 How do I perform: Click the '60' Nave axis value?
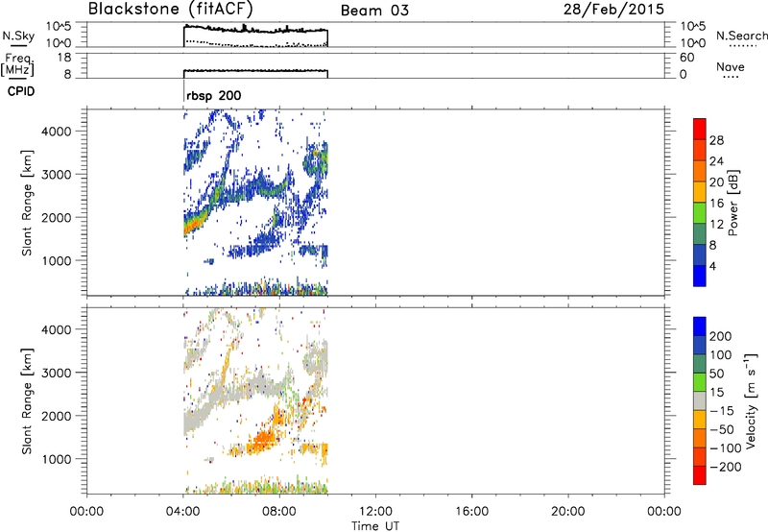pos(686,58)
